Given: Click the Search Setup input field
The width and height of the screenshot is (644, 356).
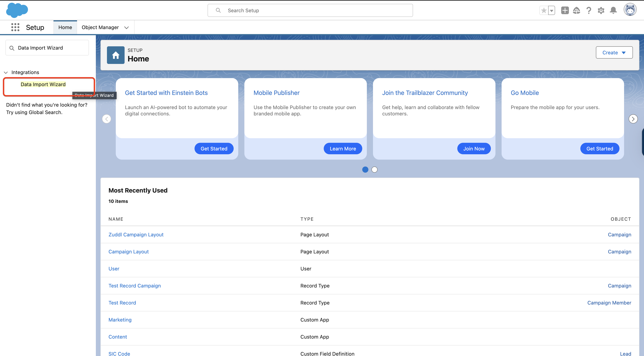Looking at the screenshot, I should [x=310, y=11].
